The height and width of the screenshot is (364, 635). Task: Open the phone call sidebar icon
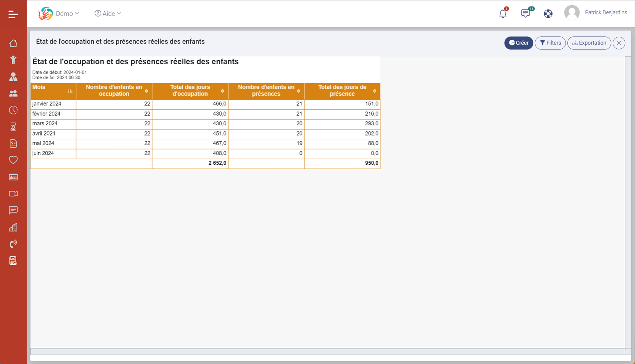click(x=13, y=244)
